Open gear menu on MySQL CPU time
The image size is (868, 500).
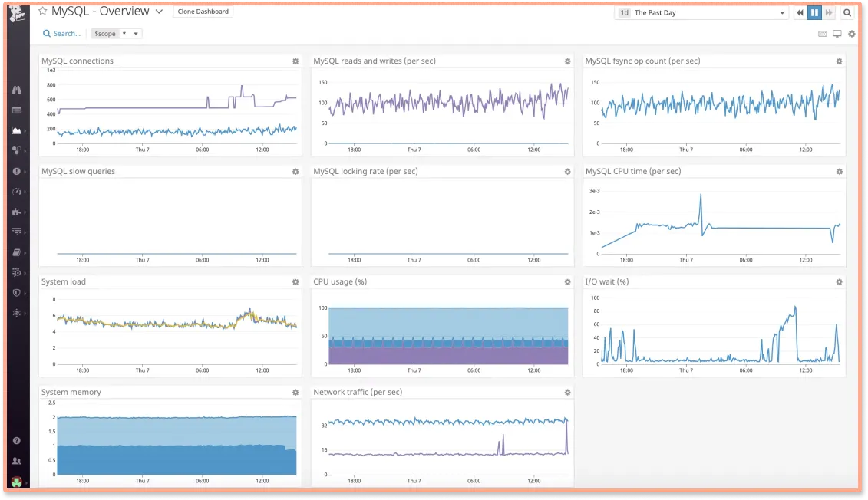[839, 172]
